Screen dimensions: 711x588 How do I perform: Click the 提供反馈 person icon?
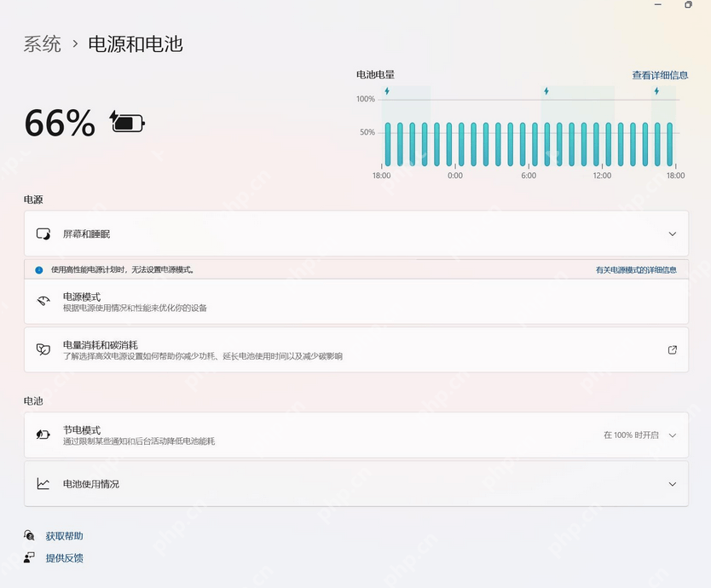tap(29, 557)
